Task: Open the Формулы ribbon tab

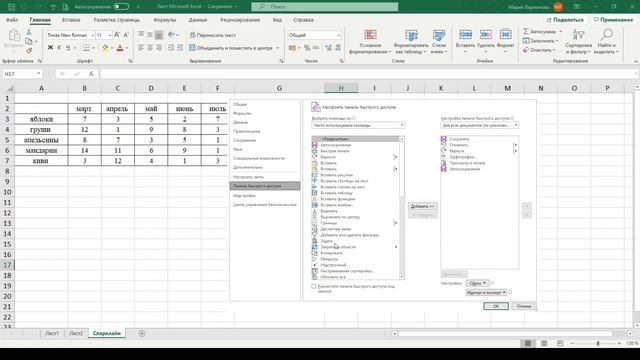Action: (164, 20)
